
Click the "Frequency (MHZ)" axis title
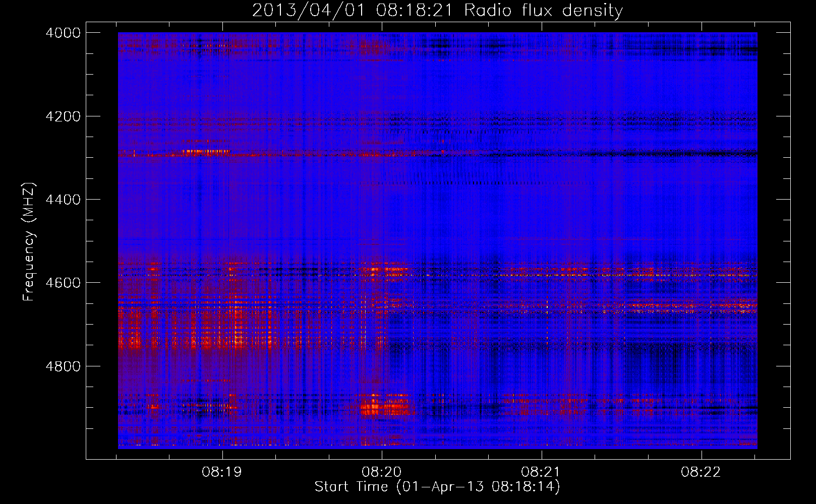click(29, 241)
